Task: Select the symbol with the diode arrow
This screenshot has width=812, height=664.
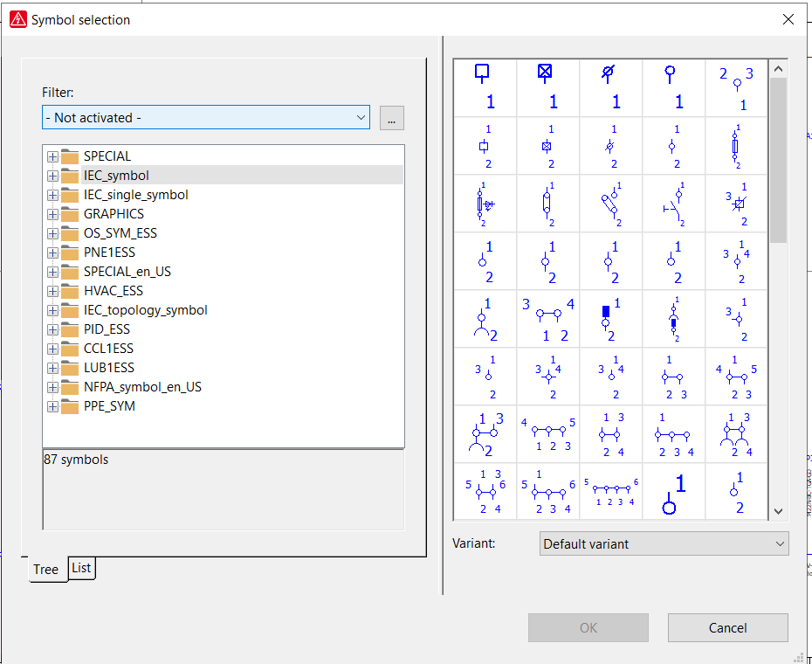Action: [x=485, y=204]
